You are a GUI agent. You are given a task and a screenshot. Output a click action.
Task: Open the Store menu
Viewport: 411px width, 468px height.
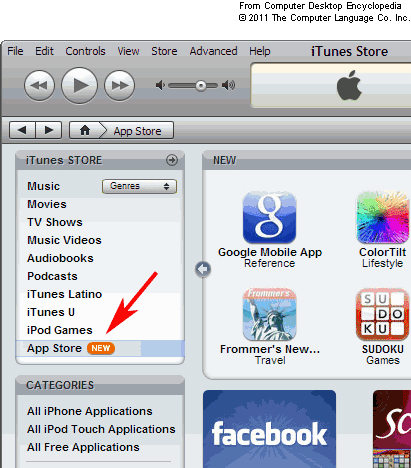coord(164,51)
